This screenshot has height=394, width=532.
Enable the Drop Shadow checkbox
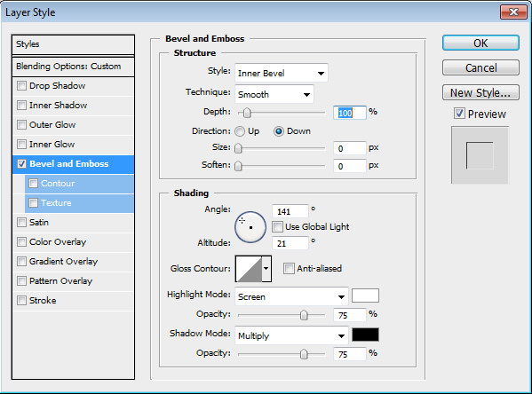point(21,86)
